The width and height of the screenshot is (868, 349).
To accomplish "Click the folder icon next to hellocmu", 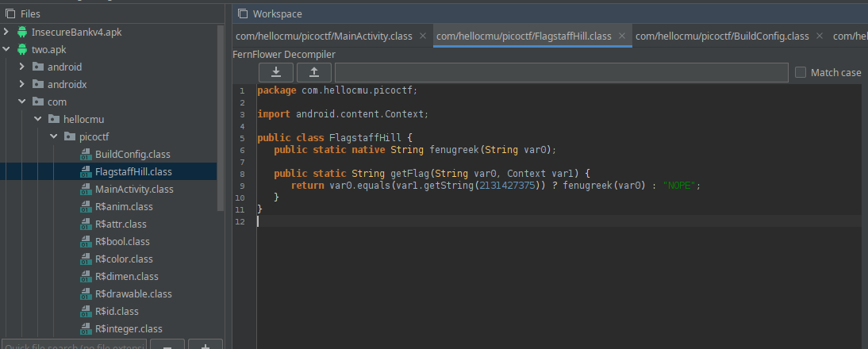I will (54, 120).
